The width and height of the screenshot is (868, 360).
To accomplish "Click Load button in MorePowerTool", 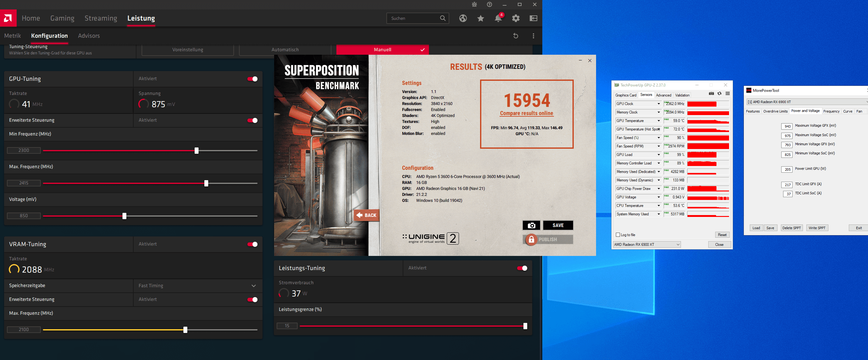I will pos(756,228).
